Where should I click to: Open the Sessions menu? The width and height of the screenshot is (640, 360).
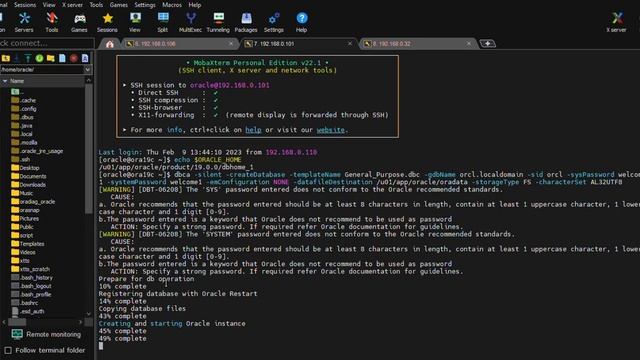click(x=25, y=5)
